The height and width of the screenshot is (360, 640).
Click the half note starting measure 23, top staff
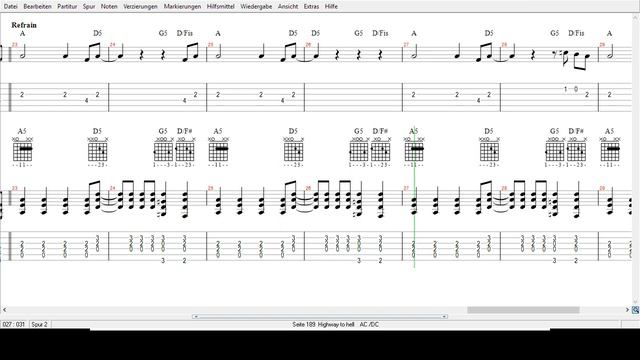(x=22, y=51)
